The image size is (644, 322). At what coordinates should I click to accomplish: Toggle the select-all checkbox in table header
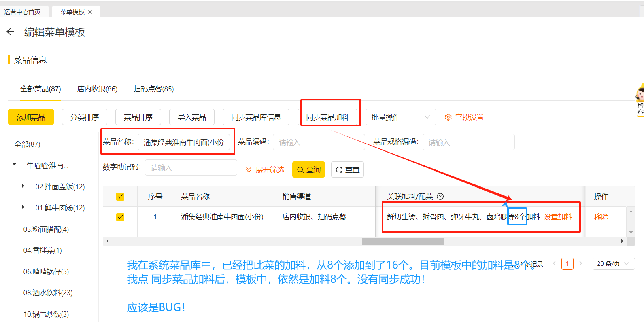tap(120, 197)
